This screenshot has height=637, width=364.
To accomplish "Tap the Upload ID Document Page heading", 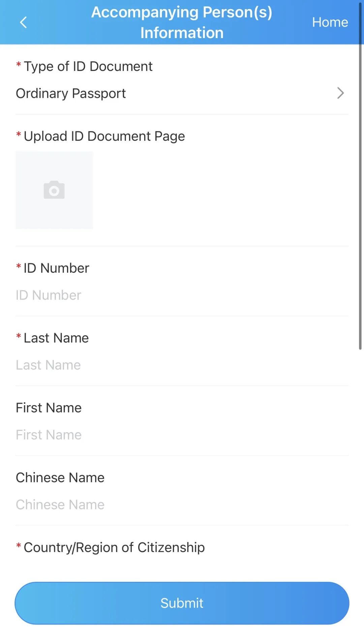I will point(104,136).
